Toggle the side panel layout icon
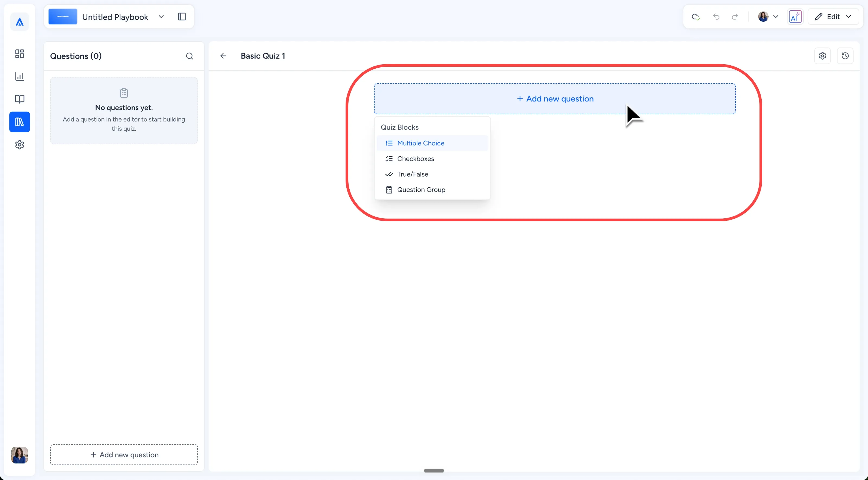The image size is (868, 480). pos(182,17)
